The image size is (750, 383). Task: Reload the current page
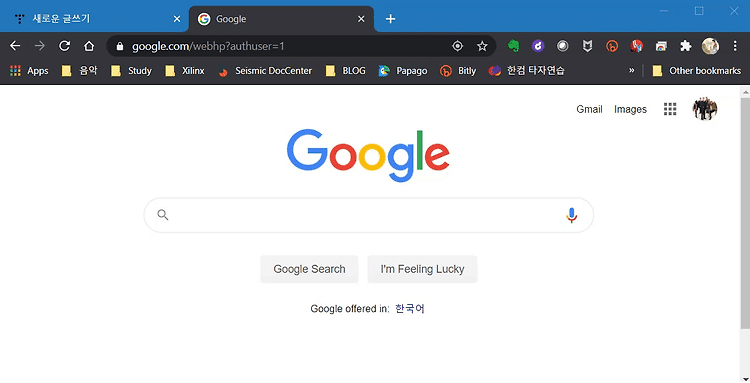click(64, 46)
